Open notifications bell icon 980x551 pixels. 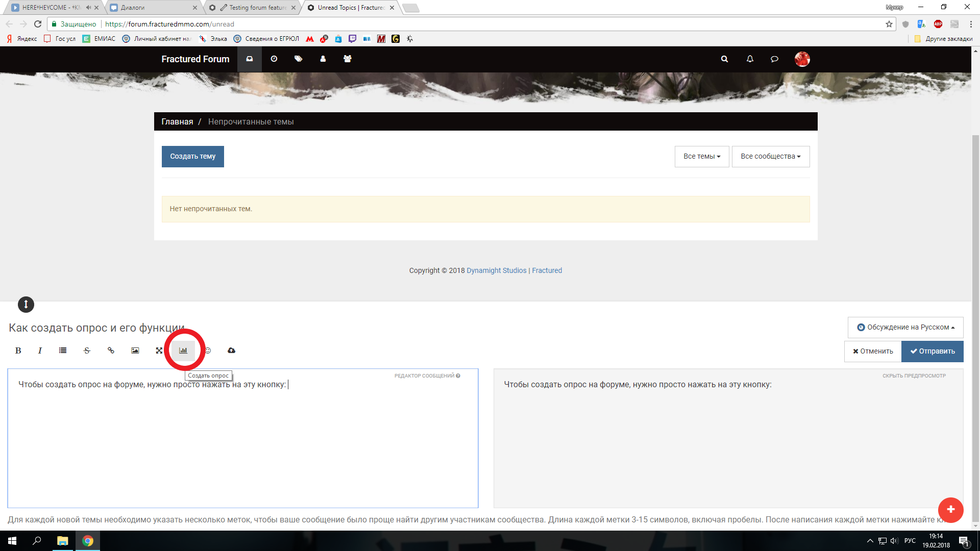click(750, 59)
